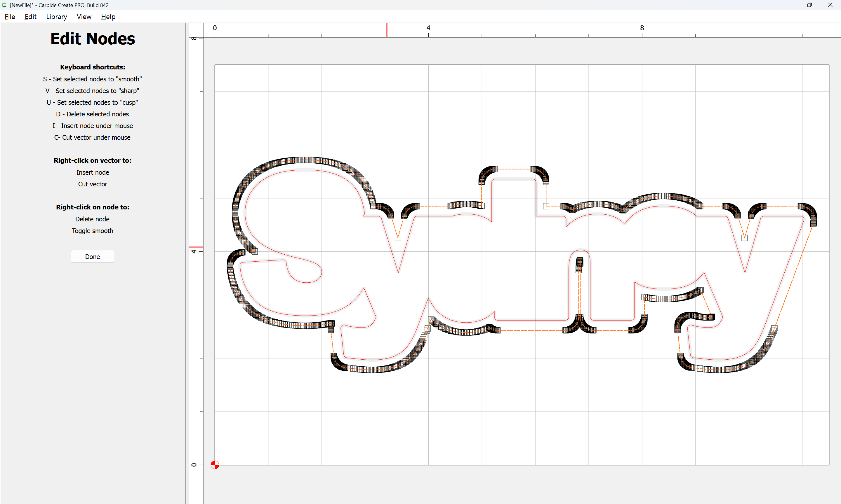Restore down the application window

809,5
